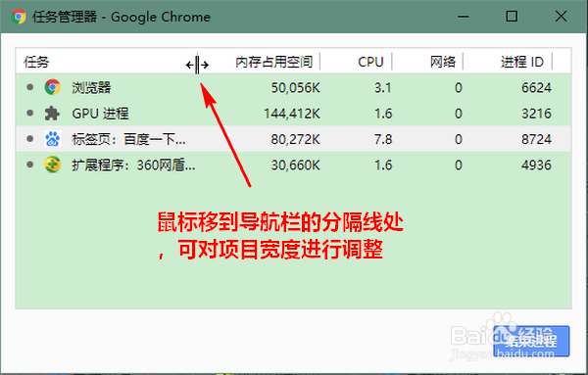Click the 30,660K memory value
This screenshot has width=588, height=375.
point(296,165)
